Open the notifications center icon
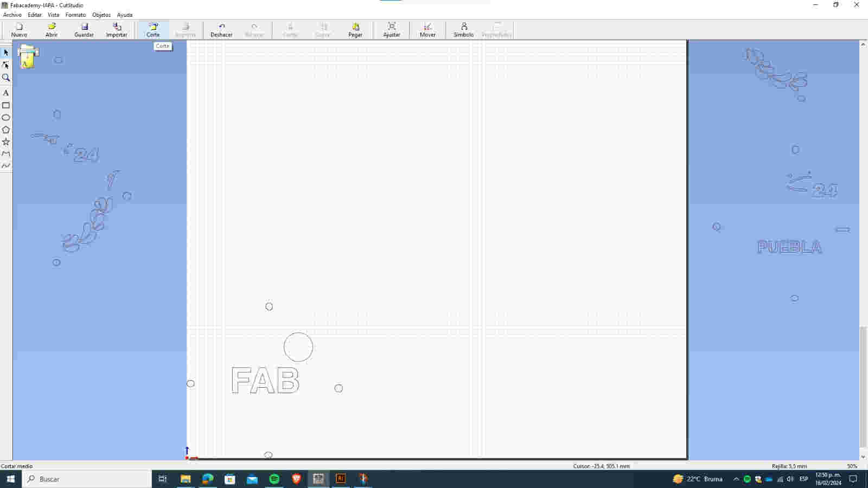Image resolution: width=868 pixels, height=488 pixels. point(853,479)
